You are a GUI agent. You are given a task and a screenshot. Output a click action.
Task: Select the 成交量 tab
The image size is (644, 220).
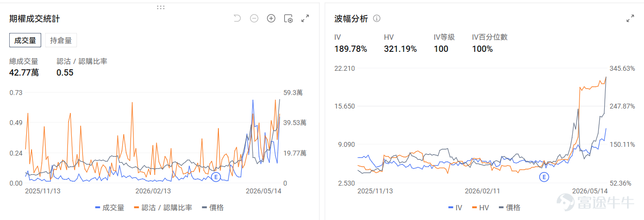(25, 40)
